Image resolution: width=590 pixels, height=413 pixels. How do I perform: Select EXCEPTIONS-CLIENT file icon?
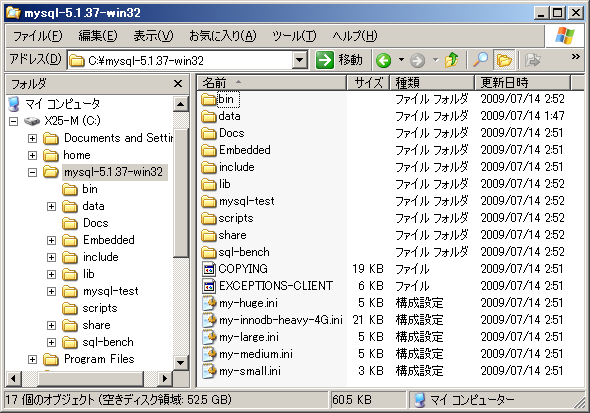tap(209, 286)
